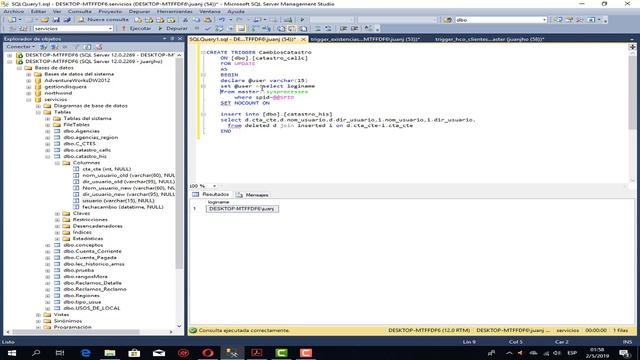Click the Open File folder icon
Screen dimensions: 640x360
click(44, 20)
